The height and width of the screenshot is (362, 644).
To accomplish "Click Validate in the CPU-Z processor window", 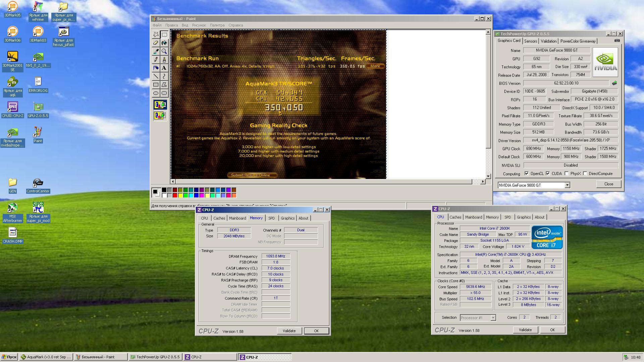I will point(525,330).
